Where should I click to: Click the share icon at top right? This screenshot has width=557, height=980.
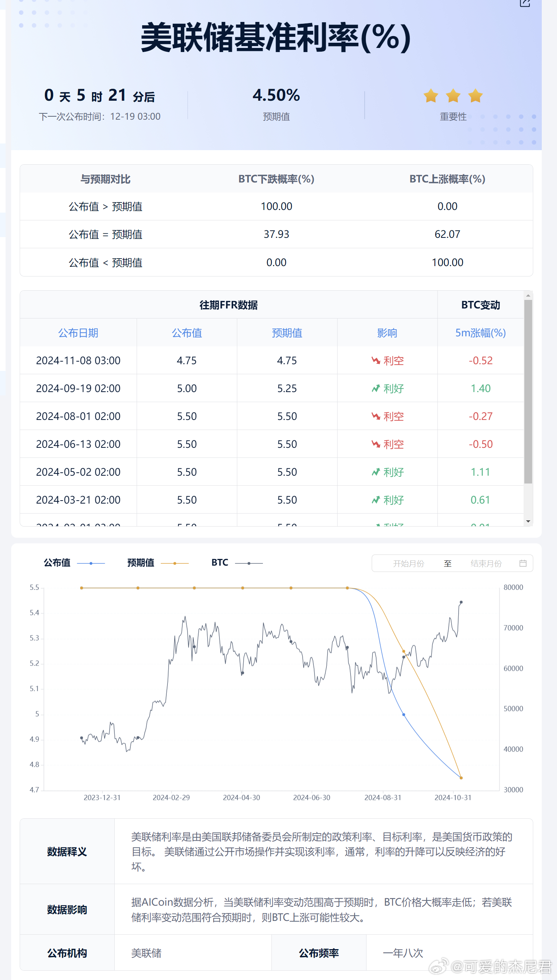(525, 3)
